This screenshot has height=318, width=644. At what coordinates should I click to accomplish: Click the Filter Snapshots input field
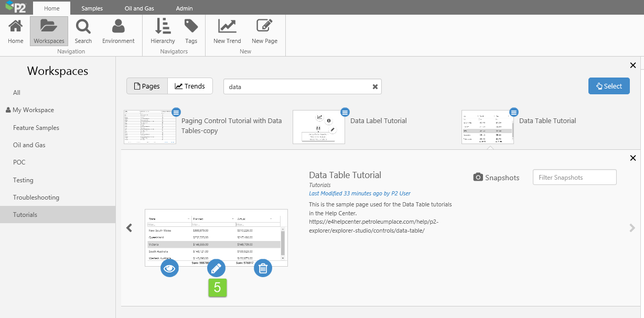[574, 178]
